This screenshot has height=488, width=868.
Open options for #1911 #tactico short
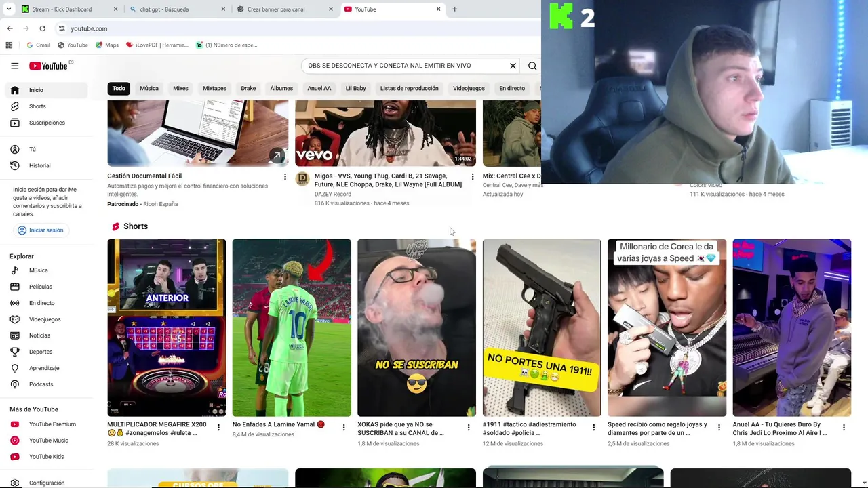[x=593, y=428]
